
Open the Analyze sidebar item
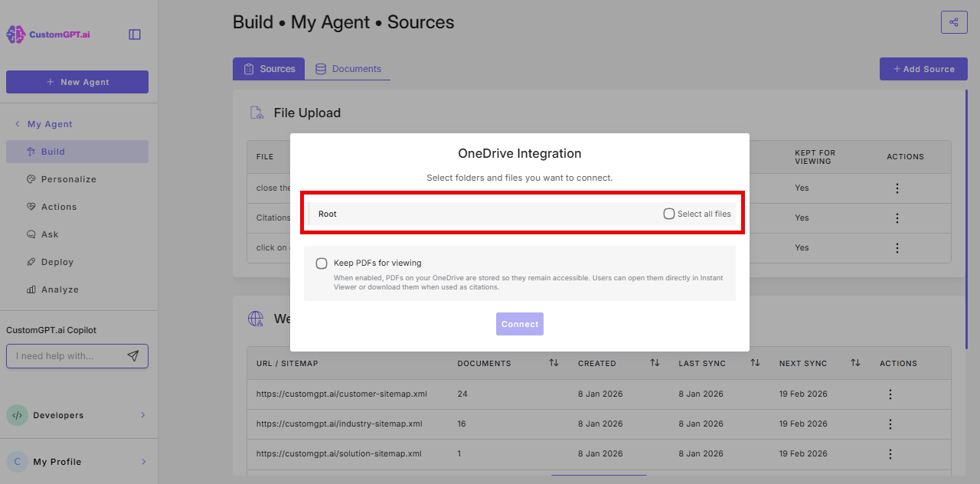point(77,289)
